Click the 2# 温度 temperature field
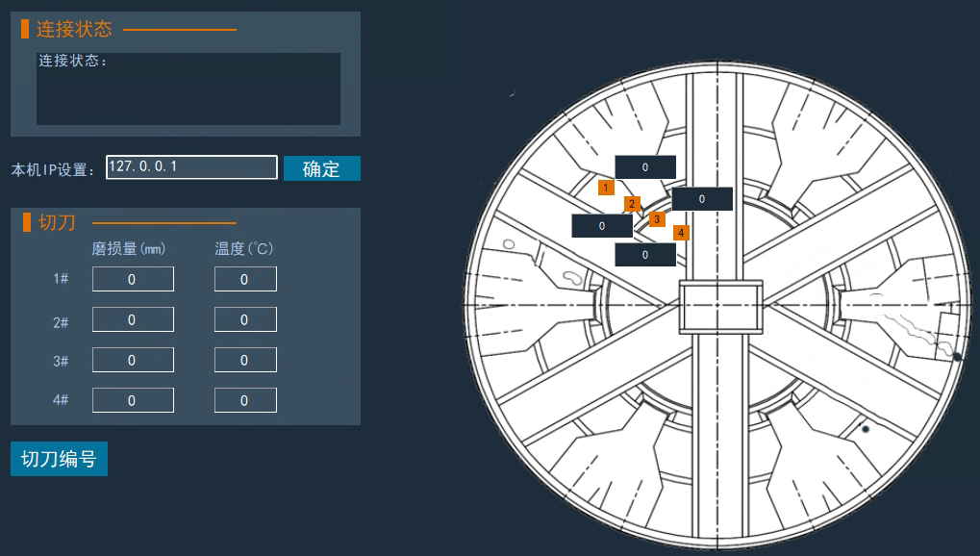The height and width of the screenshot is (556, 980). 245,319
